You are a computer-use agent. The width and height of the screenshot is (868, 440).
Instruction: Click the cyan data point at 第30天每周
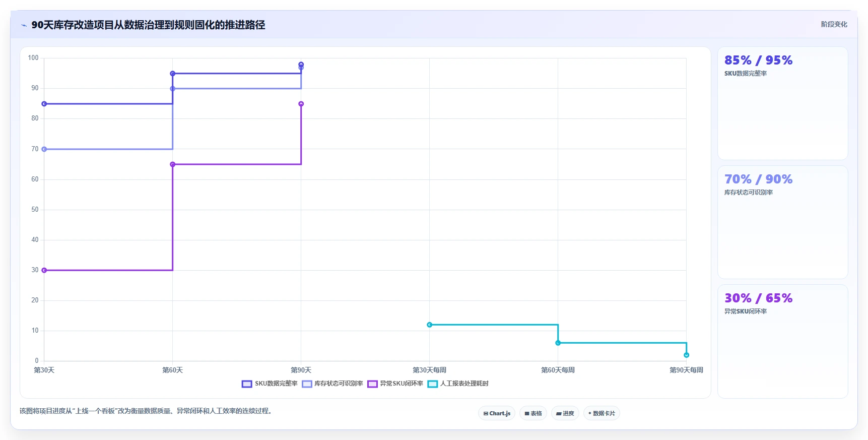(430, 325)
